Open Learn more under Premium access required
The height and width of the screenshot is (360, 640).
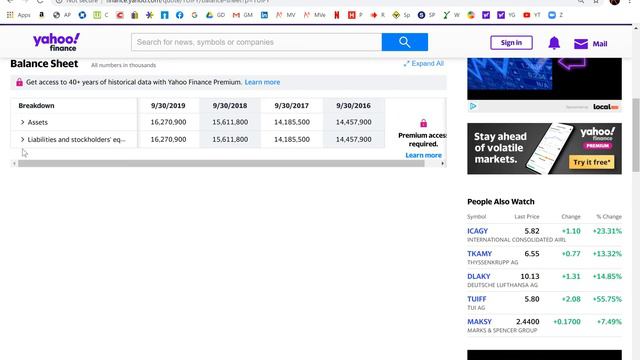pyautogui.click(x=423, y=155)
